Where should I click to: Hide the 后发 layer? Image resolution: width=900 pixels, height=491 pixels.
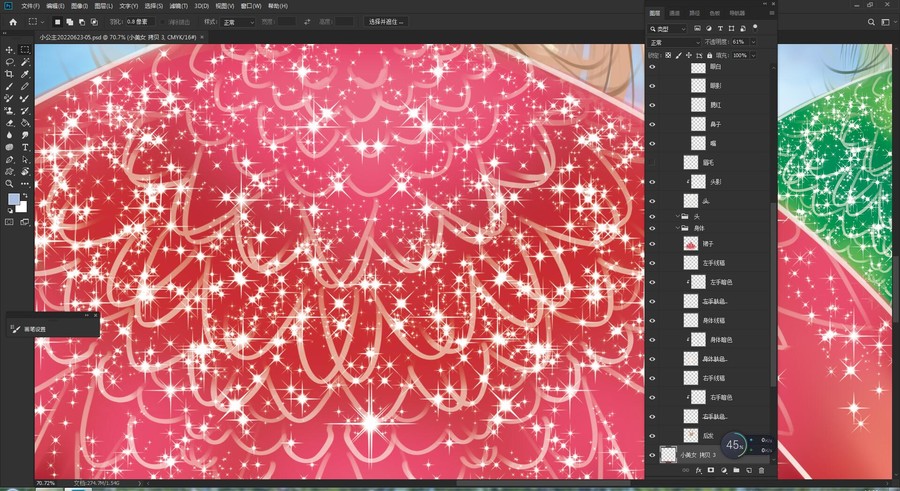(x=652, y=436)
